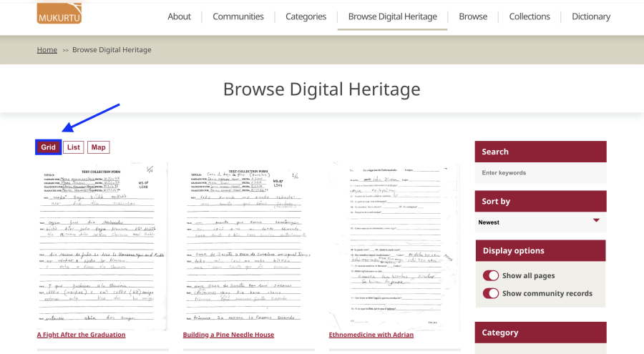This screenshot has height=354, width=644.
Task: Switch to Map view
Action: (x=99, y=147)
